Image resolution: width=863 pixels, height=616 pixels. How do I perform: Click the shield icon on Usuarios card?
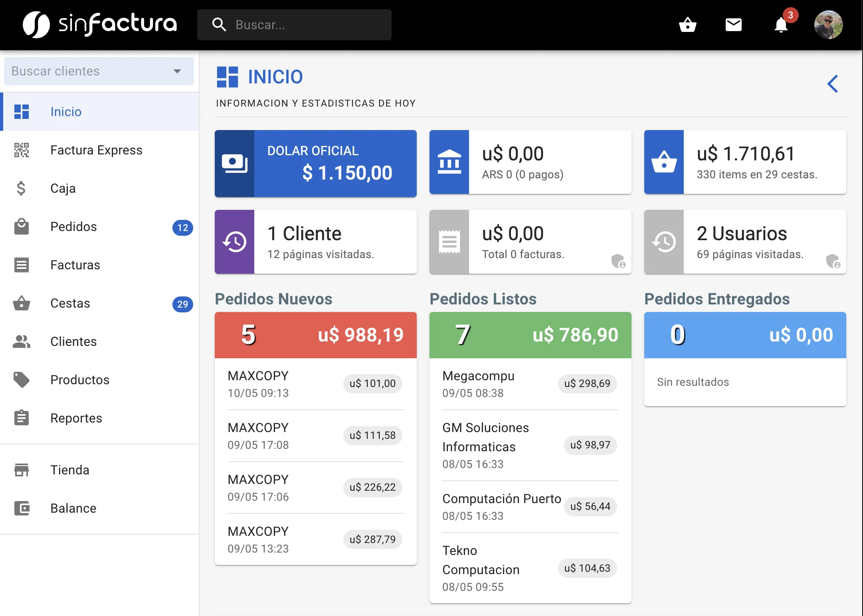click(833, 261)
